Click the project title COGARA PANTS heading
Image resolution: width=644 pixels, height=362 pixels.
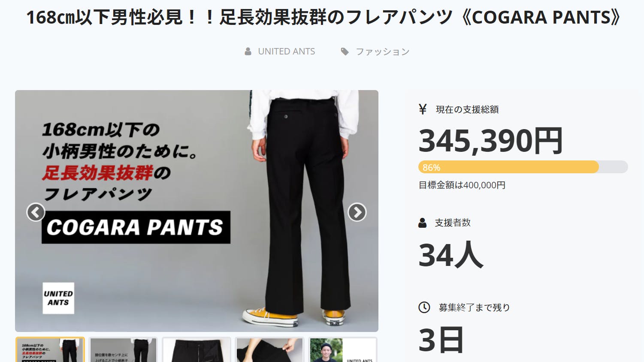click(323, 18)
